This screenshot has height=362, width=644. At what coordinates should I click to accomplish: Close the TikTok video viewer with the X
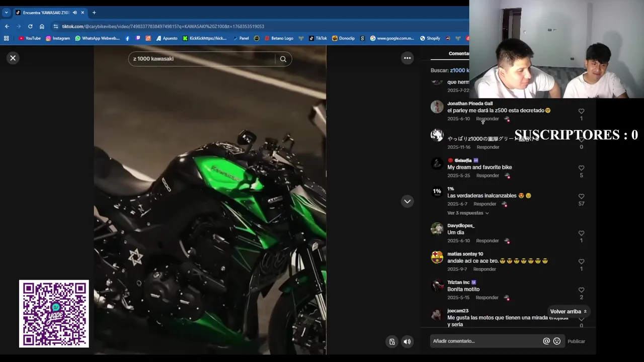pos(13,58)
